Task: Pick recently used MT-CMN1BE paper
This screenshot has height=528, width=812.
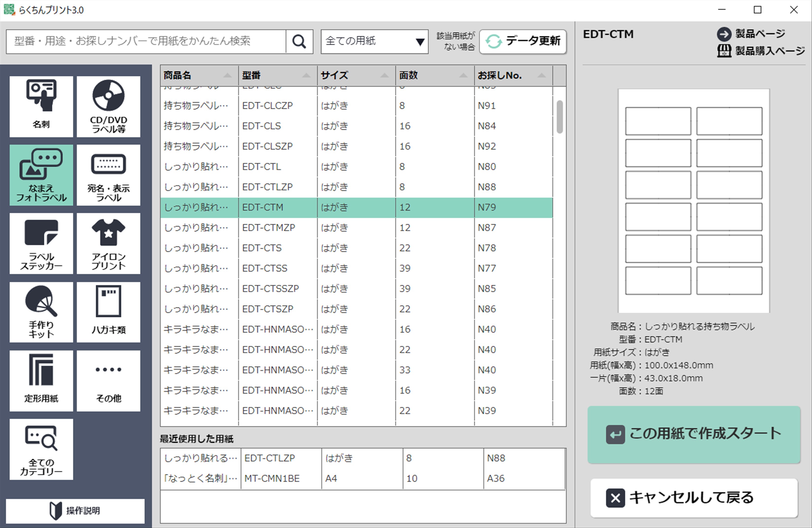Action: pyautogui.click(x=362, y=478)
